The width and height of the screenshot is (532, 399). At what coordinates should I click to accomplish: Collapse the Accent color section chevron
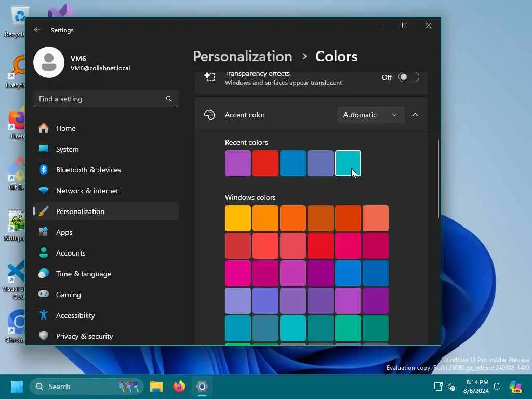(x=415, y=115)
